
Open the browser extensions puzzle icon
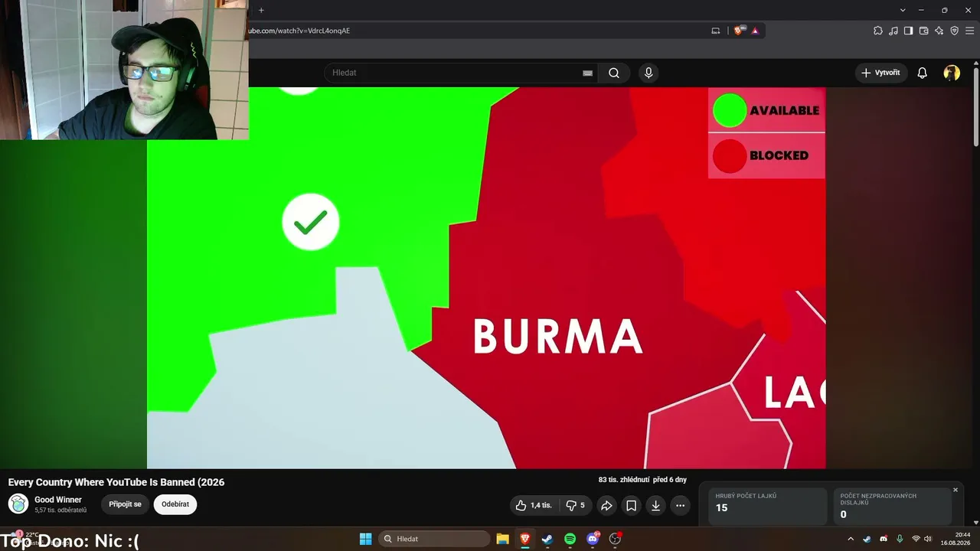878,31
